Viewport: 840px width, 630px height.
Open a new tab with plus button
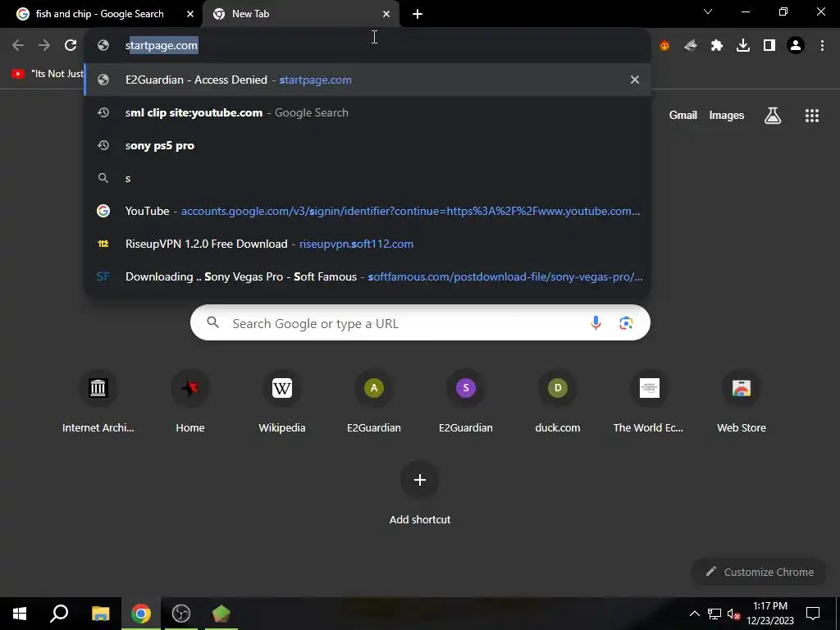(418, 14)
